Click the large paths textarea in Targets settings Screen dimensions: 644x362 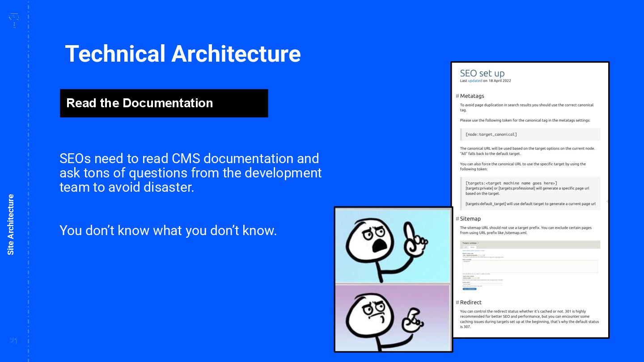pos(530,266)
